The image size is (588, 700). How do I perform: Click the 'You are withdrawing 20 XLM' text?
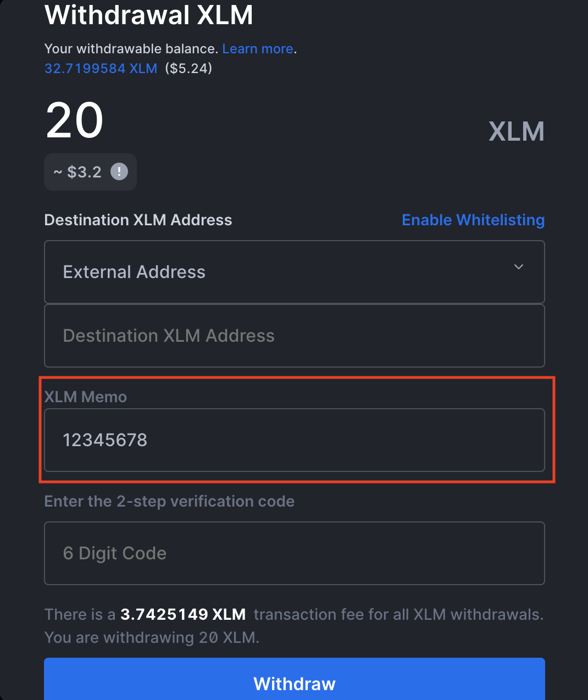click(152, 637)
